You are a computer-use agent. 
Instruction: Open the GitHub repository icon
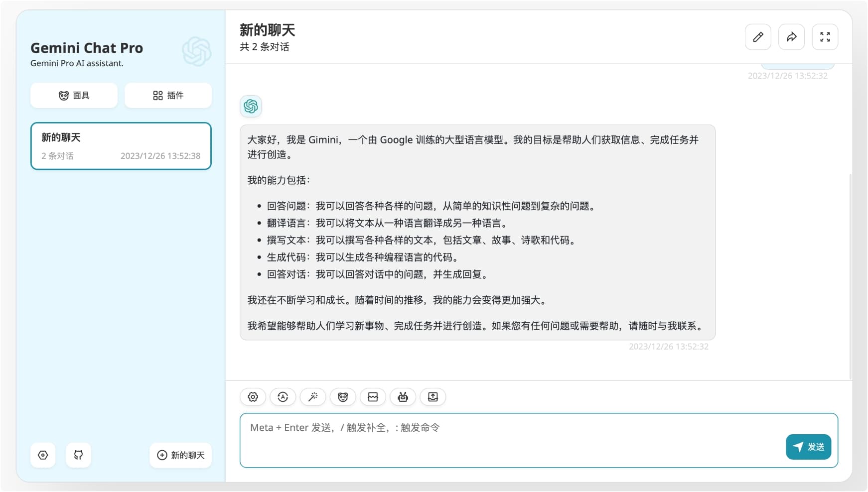point(78,455)
